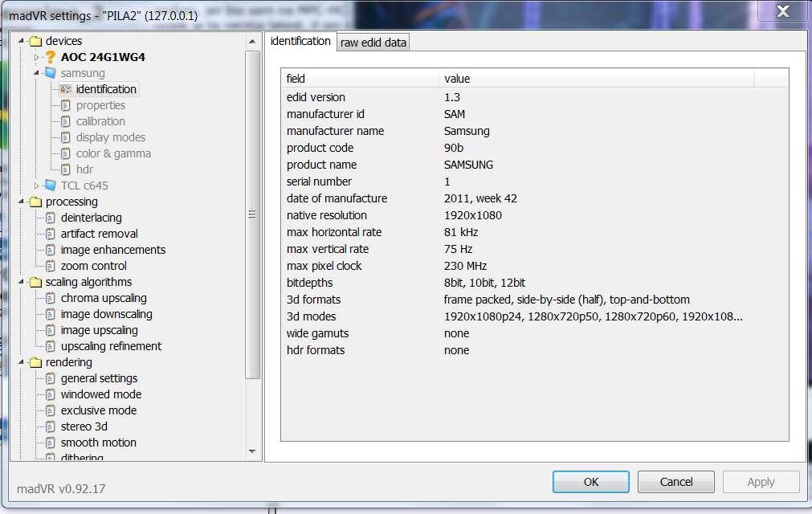Collapse the processing tree node
Image resolution: width=812 pixels, height=514 pixels.
coord(21,202)
